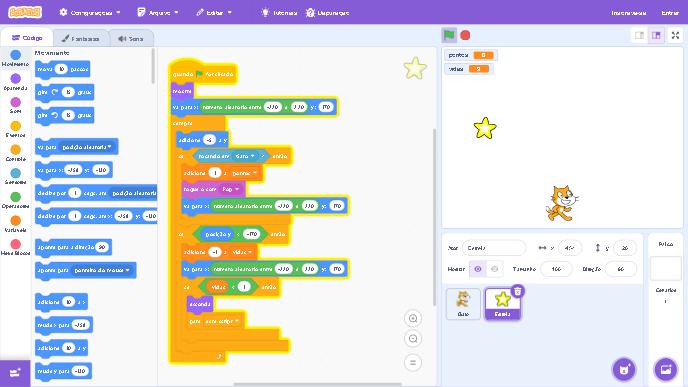Viewport: 688px width, 387px height.
Task: Edit the Direção direction field
Action: (x=620, y=269)
